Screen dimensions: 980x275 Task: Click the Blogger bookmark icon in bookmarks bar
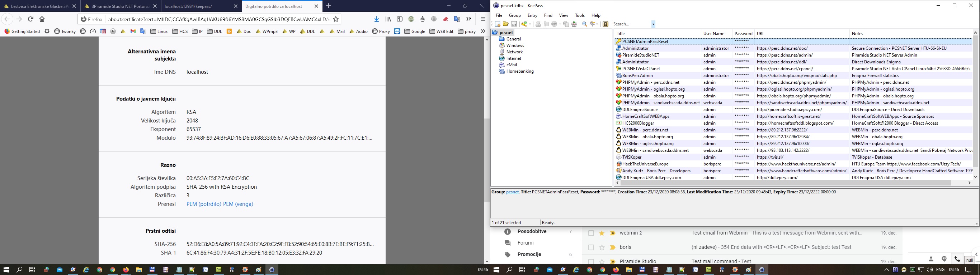pos(230,31)
